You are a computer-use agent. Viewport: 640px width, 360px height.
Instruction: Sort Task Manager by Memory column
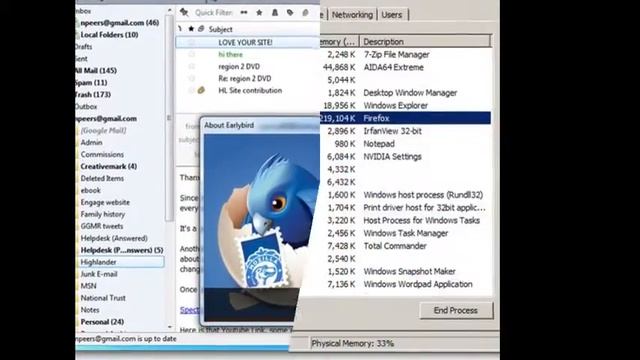[x=338, y=41]
